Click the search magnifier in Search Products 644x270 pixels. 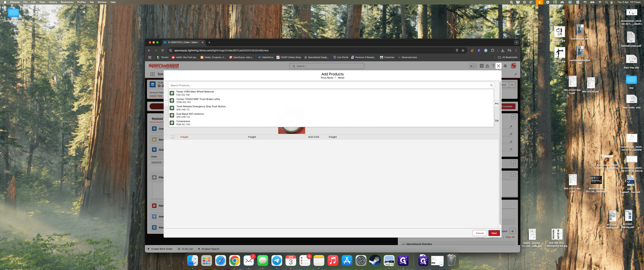click(491, 85)
